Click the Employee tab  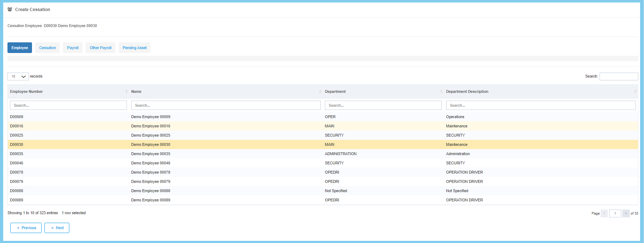coord(20,48)
